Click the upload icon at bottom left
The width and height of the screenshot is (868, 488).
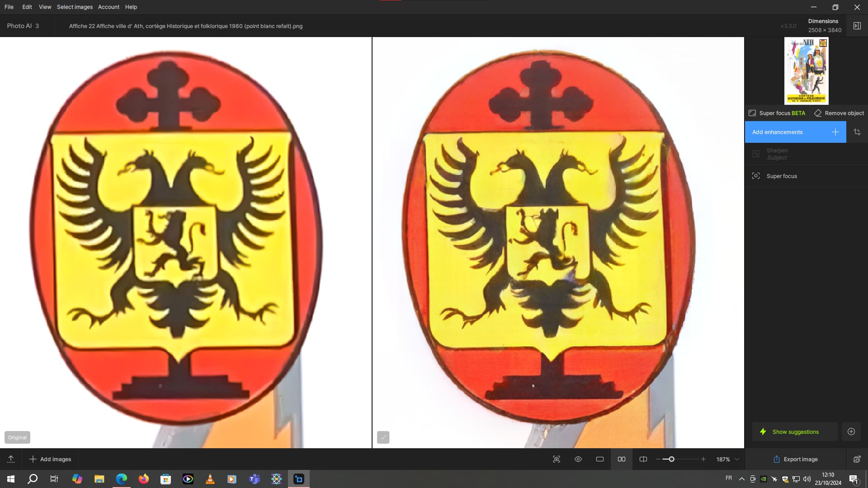pyautogui.click(x=11, y=459)
